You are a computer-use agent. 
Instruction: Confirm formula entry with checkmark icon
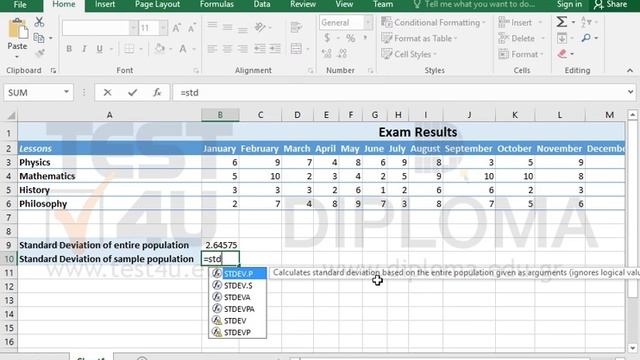[132, 93]
